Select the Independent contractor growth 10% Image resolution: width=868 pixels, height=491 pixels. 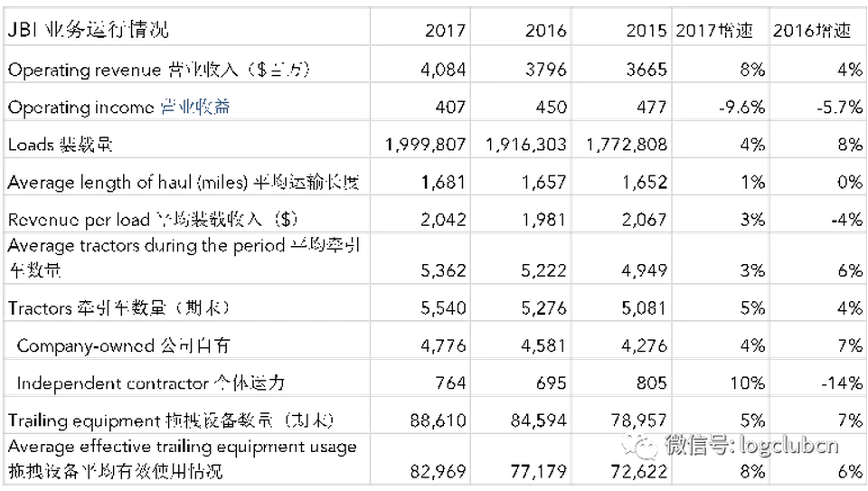tap(747, 383)
